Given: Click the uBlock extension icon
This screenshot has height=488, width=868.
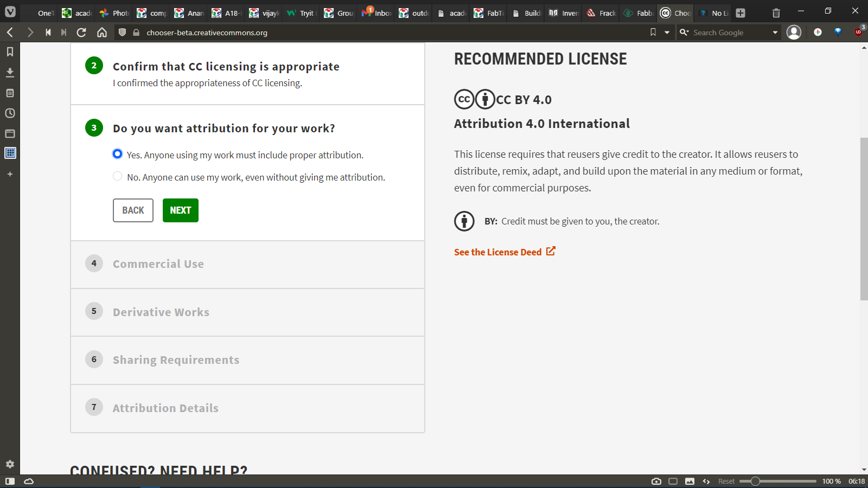Looking at the screenshot, I should click(859, 32).
